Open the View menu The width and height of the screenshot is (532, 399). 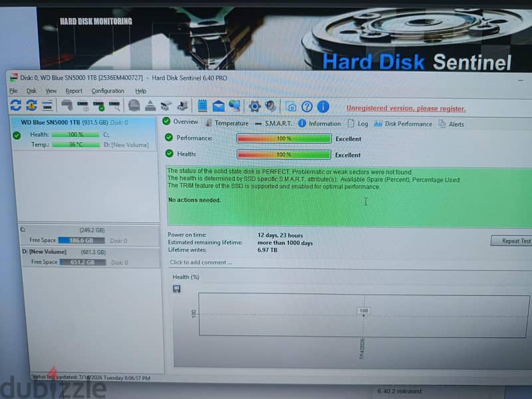click(51, 91)
